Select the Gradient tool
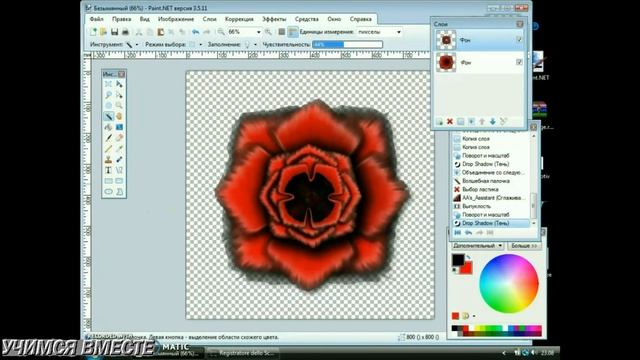Screen dimensions: 640x360 point(119,127)
